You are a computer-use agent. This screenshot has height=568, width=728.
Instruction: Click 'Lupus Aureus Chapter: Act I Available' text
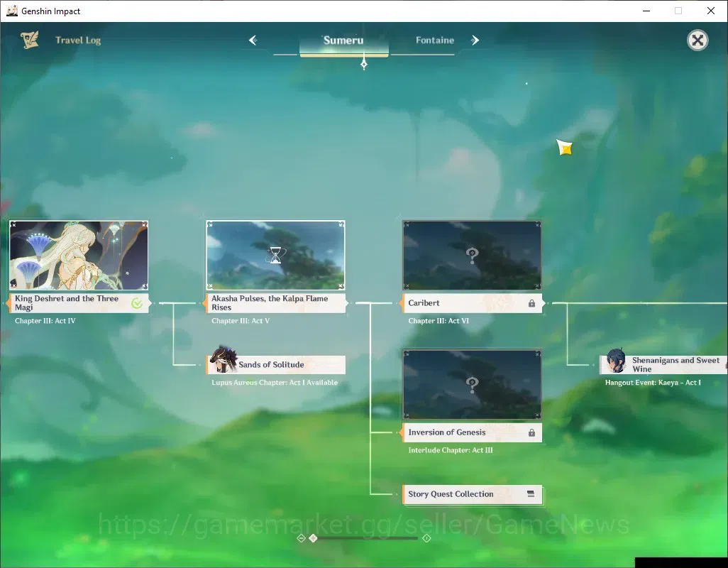[275, 383]
